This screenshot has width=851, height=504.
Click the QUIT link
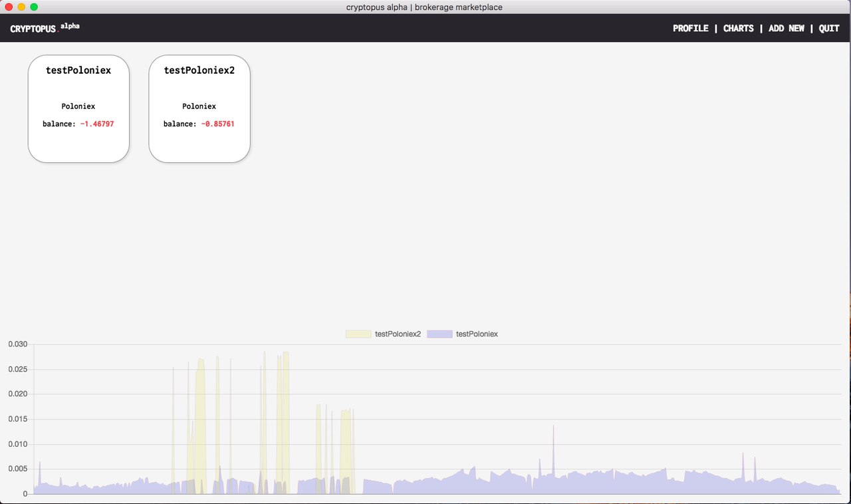[829, 29]
